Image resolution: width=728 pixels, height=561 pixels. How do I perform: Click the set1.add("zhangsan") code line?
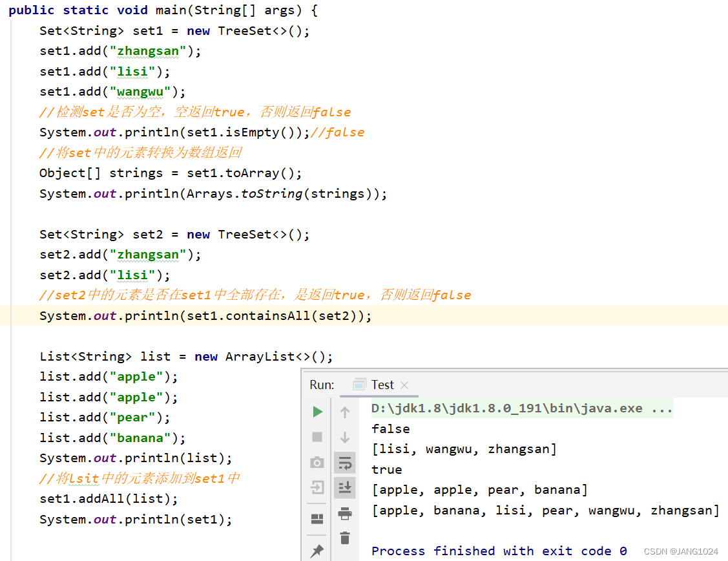pos(120,51)
